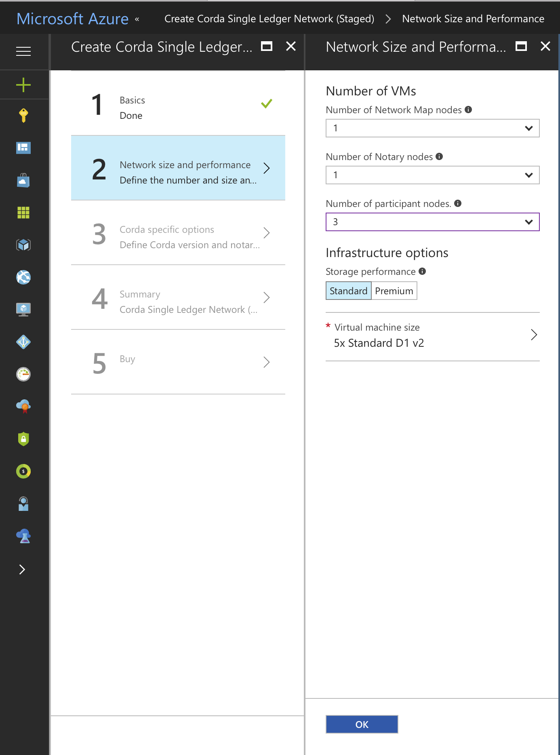This screenshot has height=755, width=560.
Task: Open Number of participant nodes dropdown
Action: (x=432, y=222)
